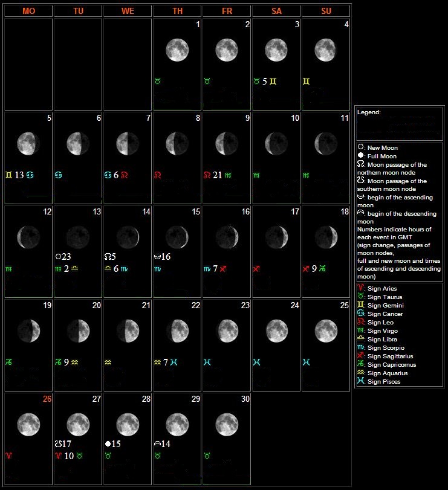The height and width of the screenshot is (490, 448).
Task: Select the Sagittarius symbol on day 17
Action: click(257, 269)
